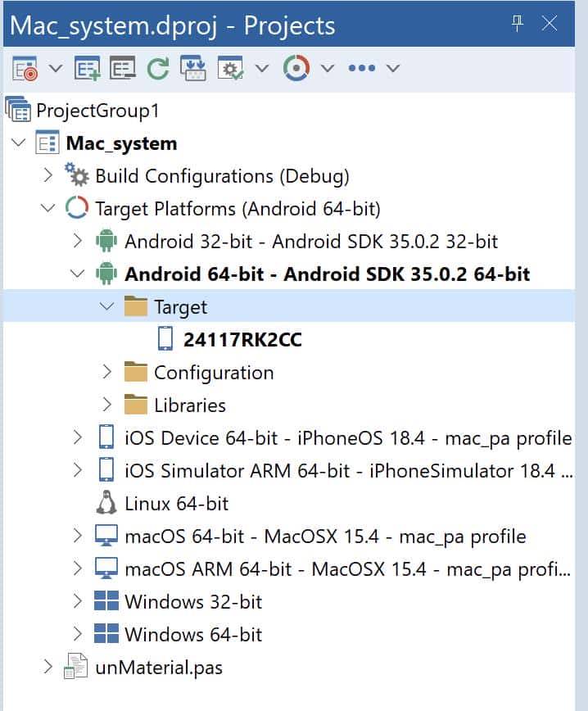Select unMaterial.pas file

coord(159,668)
